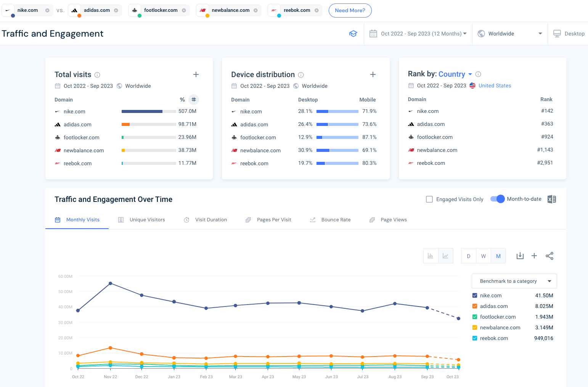Click the reebok.com logo in the header chip
Screen dimensions: 588x387
(x=274, y=10)
